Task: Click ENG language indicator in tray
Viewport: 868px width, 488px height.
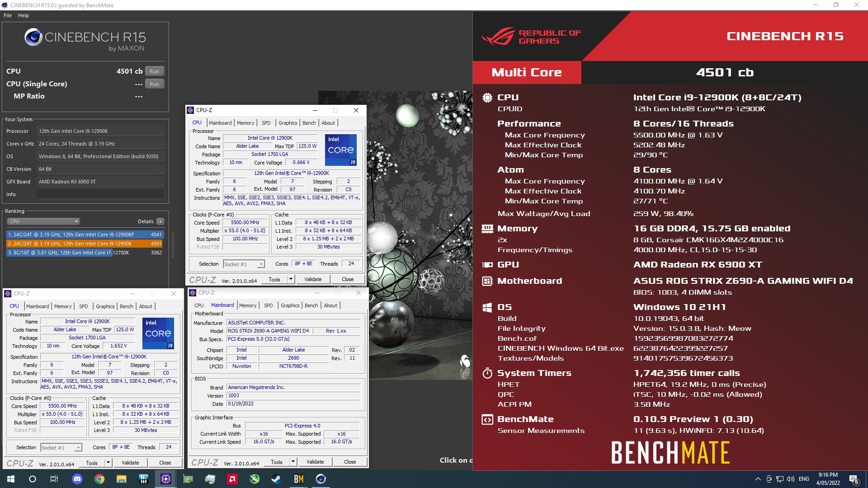Action: pos(804,479)
